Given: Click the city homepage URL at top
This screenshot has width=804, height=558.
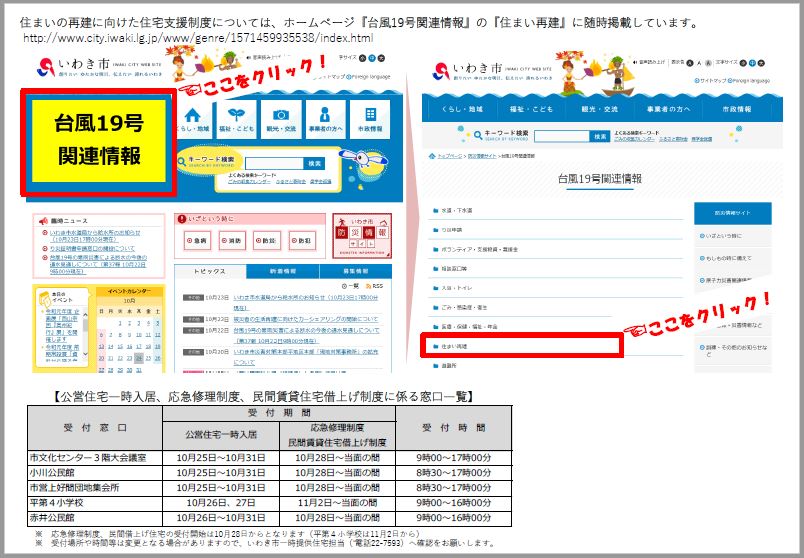Looking at the screenshot, I should point(197,38).
